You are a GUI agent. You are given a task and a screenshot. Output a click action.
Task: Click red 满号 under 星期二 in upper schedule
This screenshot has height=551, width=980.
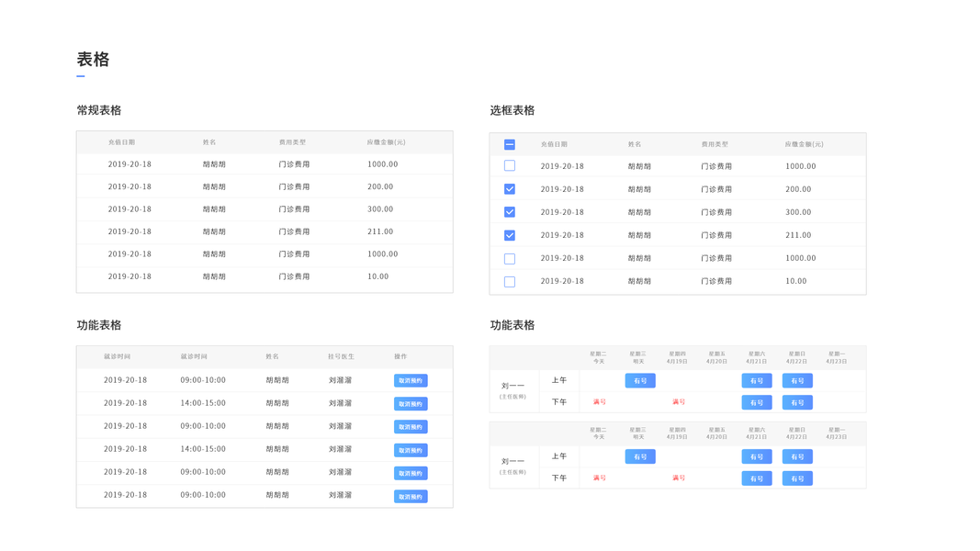pos(600,401)
